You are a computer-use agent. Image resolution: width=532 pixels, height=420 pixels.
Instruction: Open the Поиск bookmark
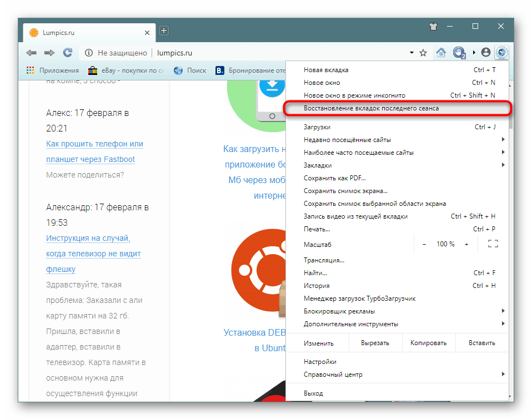190,70
